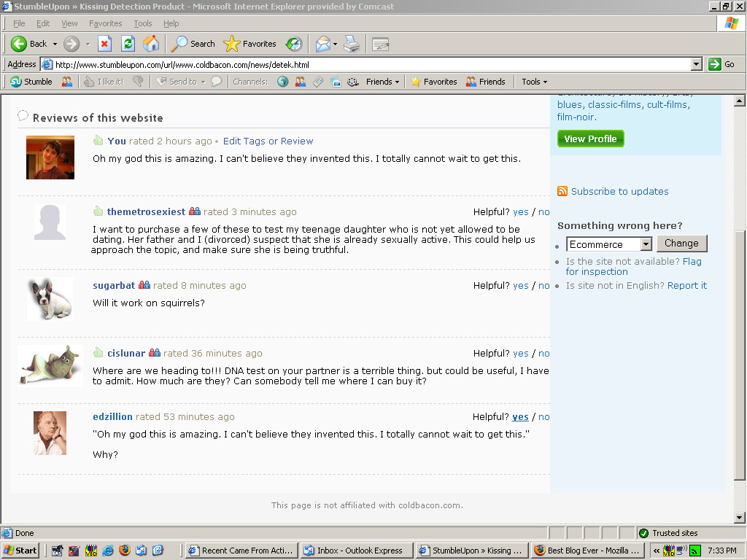
Task: Open the Tools menu in menu bar
Action: [x=142, y=23]
